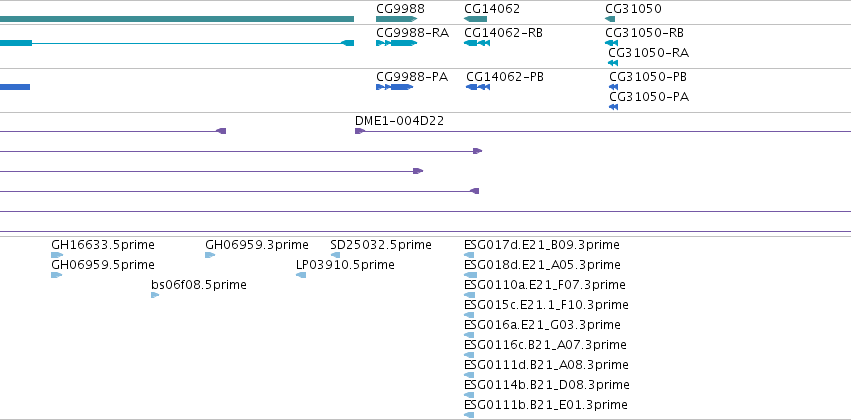Screen dimensions: 851x420
Task: Click the CG14062 gene arrow
Action: coord(475,19)
